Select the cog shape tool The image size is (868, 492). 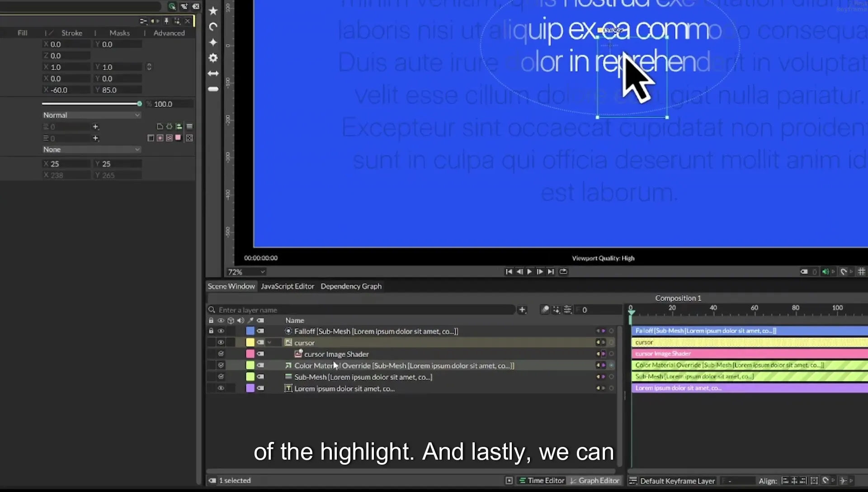213,58
